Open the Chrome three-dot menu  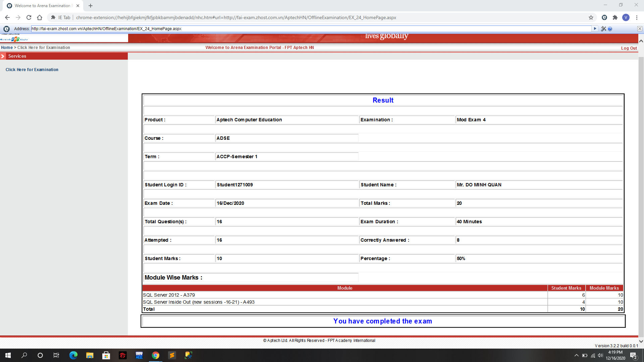[637, 17]
